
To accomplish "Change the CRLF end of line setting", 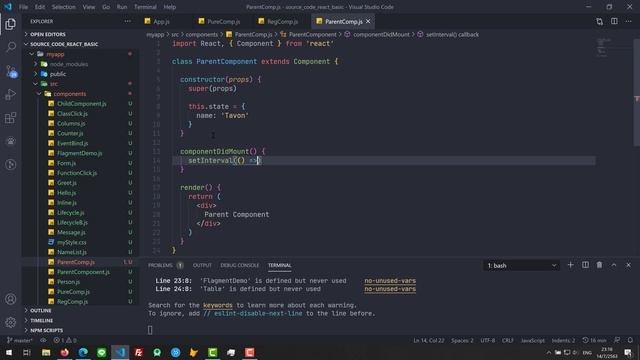I will 508,340.
